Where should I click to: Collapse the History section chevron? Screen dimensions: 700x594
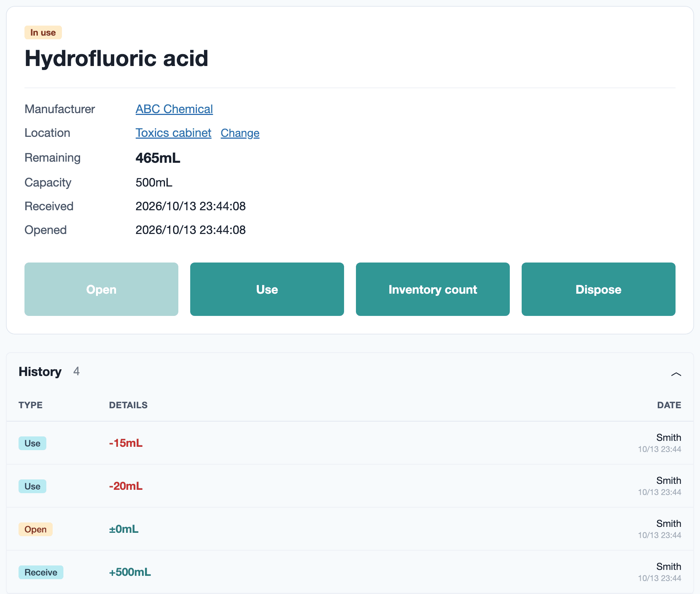tap(676, 374)
